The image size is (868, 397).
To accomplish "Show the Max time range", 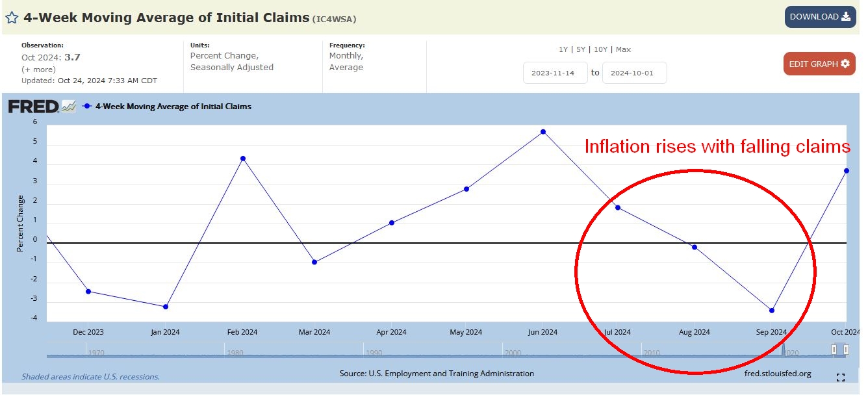I will tap(623, 49).
